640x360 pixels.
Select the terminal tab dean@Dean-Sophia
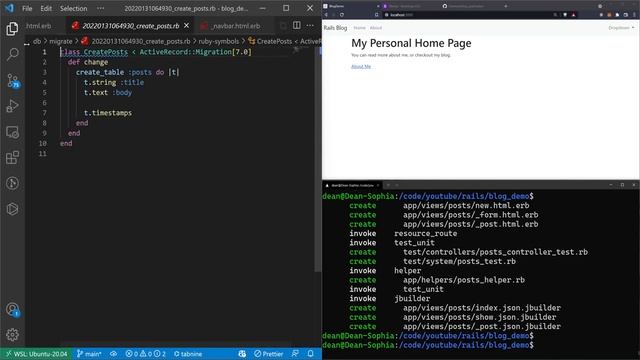click(x=352, y=185)
